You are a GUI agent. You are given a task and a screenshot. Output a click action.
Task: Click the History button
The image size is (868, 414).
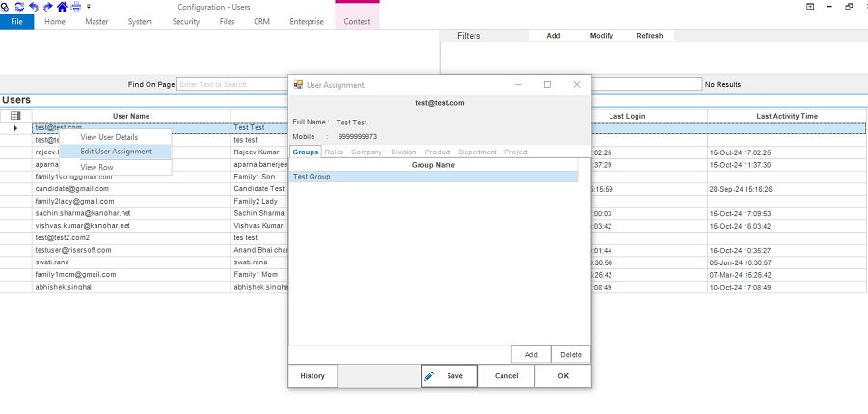click(312, 376)
